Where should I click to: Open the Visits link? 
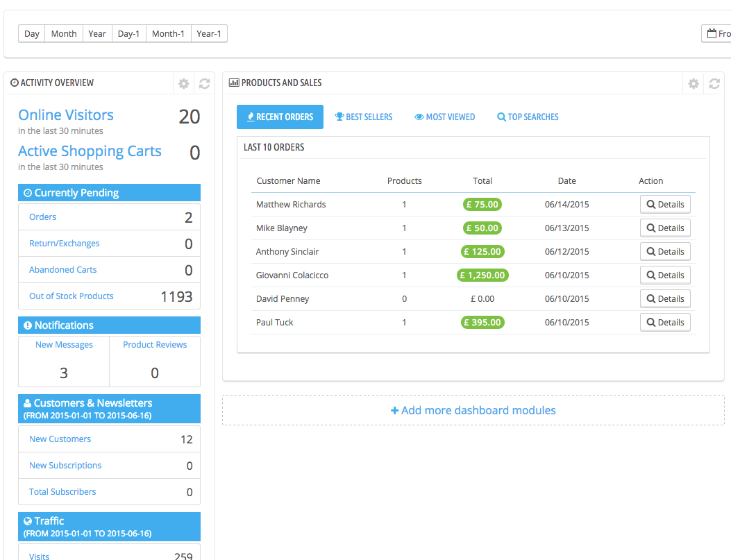coord(39,557)
